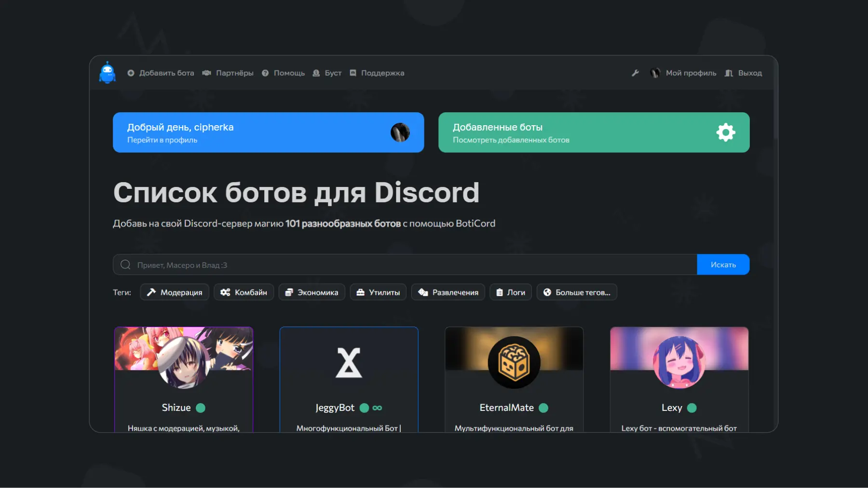The width and height of the screenshot is (868, 488).
Task: Click the door icon beside Выход
Action: 729,73
